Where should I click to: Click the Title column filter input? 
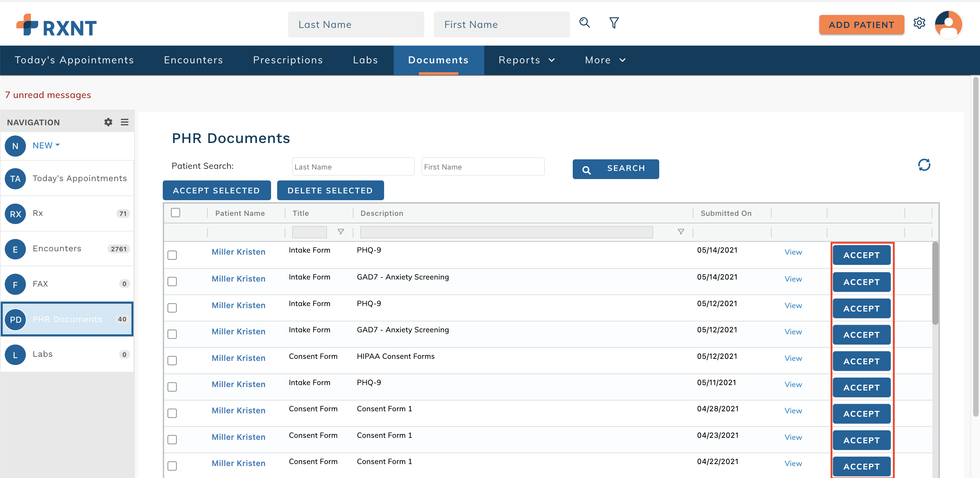coord(309,232)
